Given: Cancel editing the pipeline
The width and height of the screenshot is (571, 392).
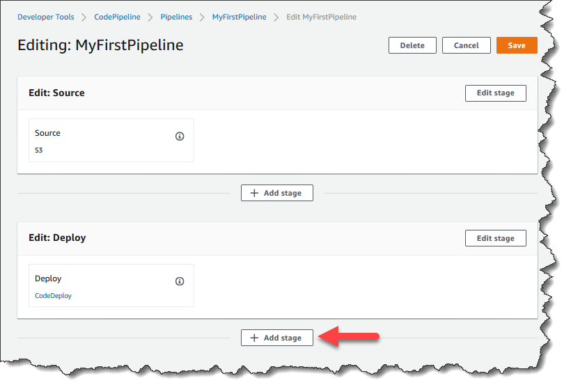Looking at the screenshot, I should pyautogui.click(x=466, y=45).
